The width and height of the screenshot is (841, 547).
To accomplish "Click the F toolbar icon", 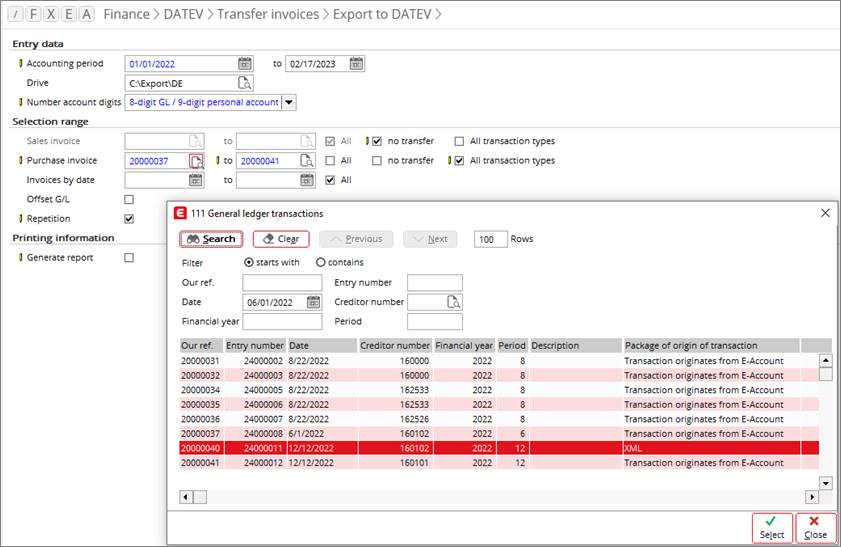I will click(33, 14).
